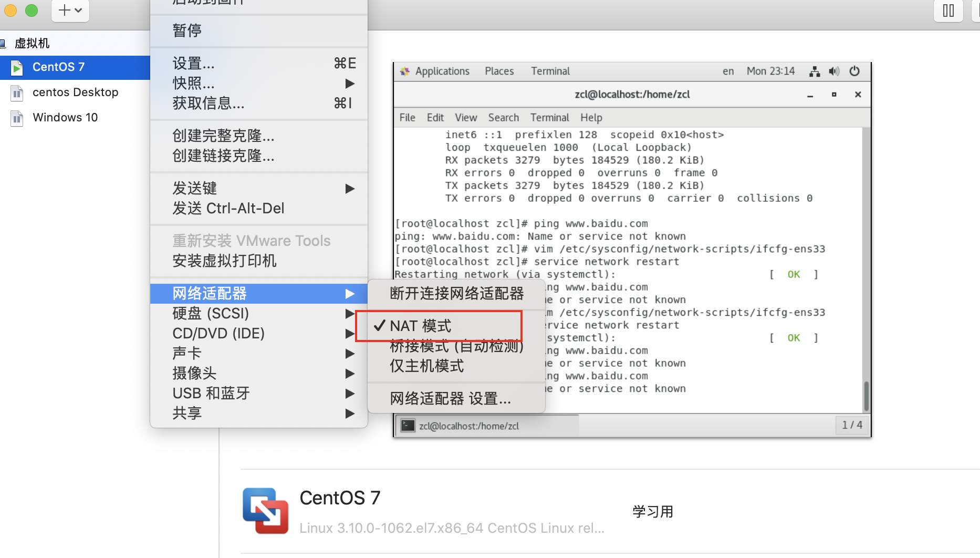Maximize the zcl@localhost terminal window
The width and height of the screenshot is (980, 558).
point(834,95)
